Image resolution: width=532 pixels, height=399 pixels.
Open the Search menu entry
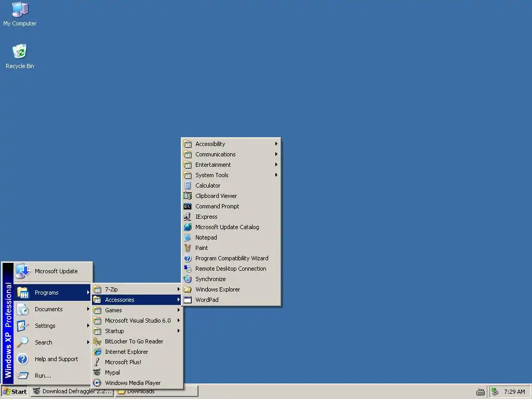[52, 342]
